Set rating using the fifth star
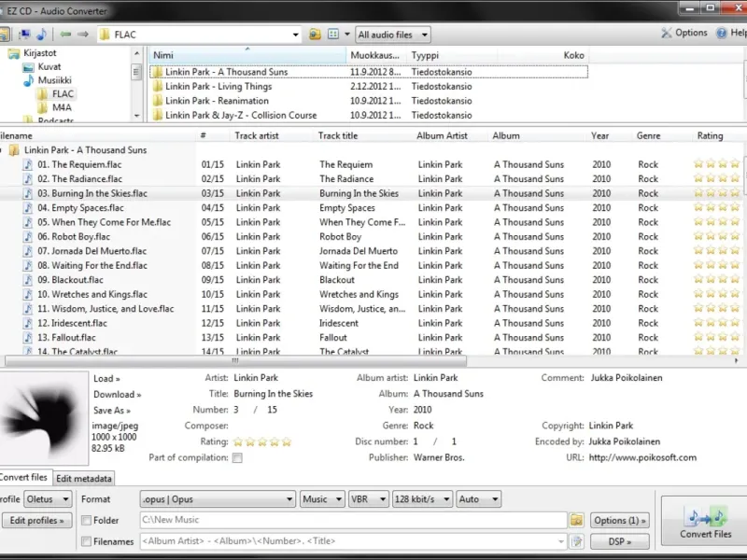Screen dimensions: 747x560 point(286,442)
